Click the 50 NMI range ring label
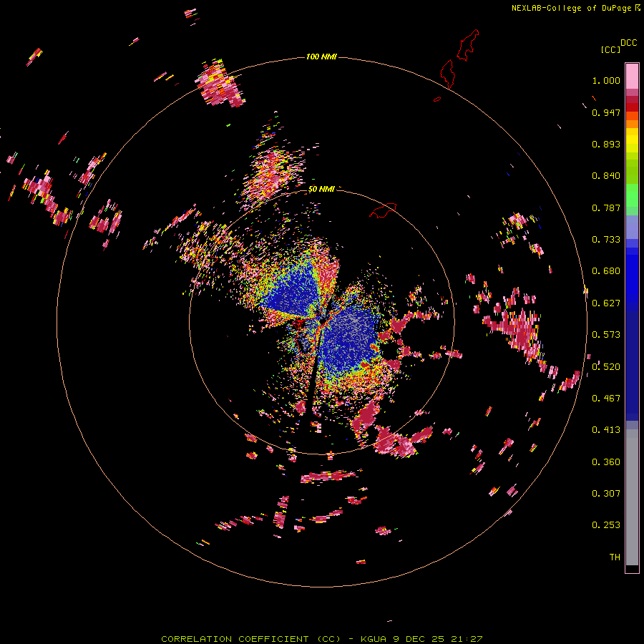 click(x=321, y=189)
